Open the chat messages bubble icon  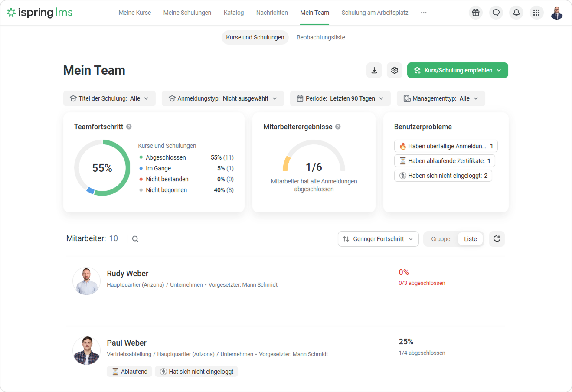coord(496,13)
